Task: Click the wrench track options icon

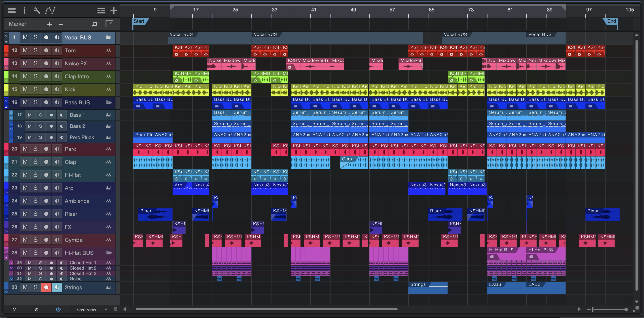Action: [x=37, y=11]
